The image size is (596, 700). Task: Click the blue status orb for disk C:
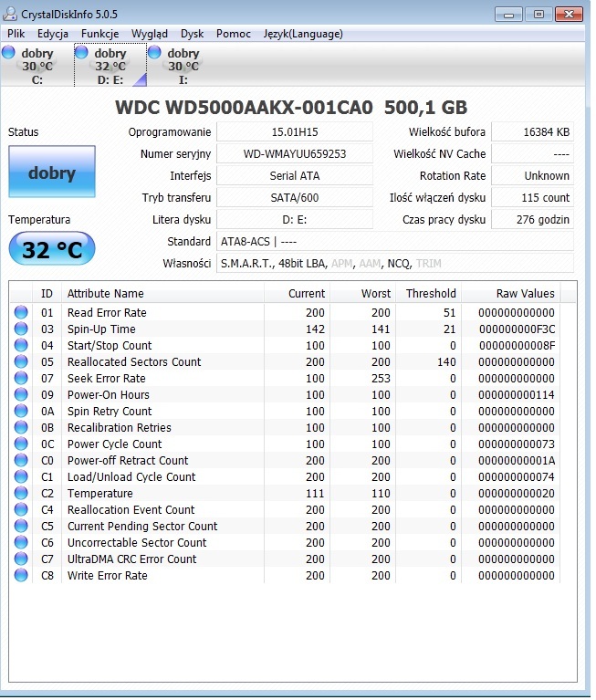pyautogui.click(x=8, y=53)
